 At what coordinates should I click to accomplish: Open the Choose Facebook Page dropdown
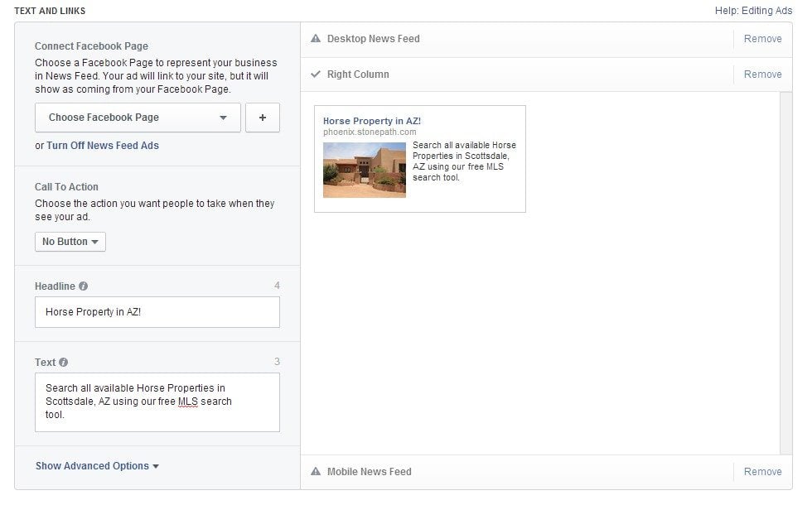pos(138,118)
